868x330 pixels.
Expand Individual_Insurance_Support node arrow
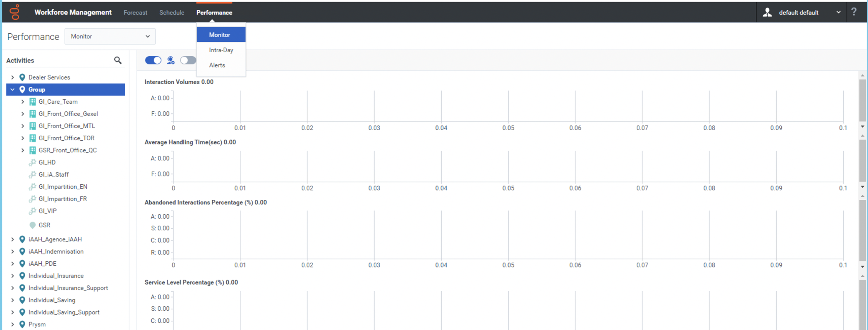12,288
